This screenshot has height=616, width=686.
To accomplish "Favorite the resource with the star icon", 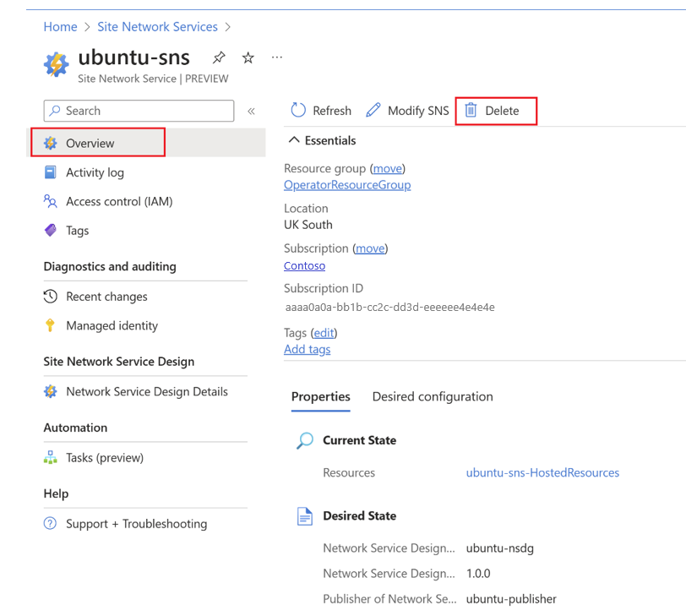I will click(x=248, y=58).
